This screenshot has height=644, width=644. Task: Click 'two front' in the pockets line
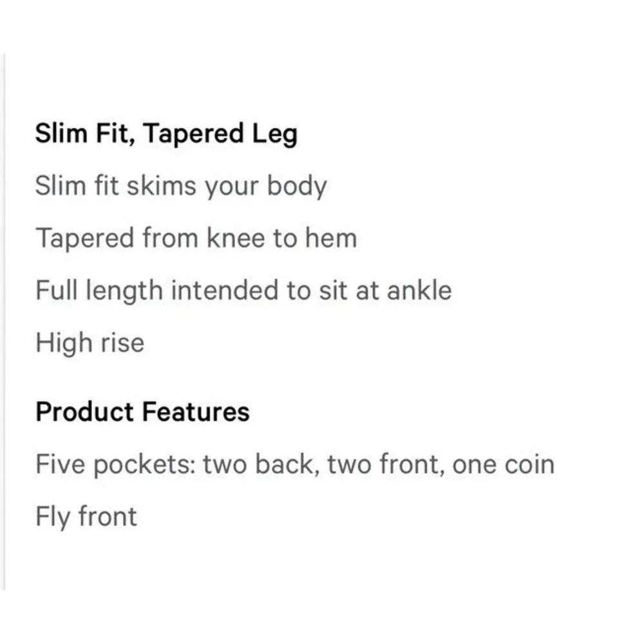(386, 464)
